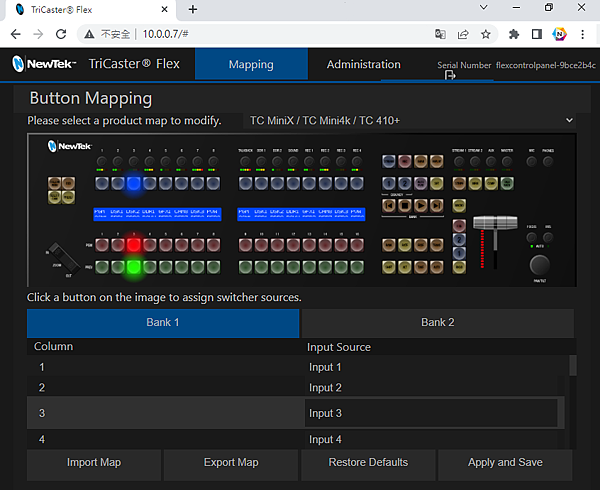Click blue button under the TALKBACK knob
600x490 pixels.
(x=245, y=184)
